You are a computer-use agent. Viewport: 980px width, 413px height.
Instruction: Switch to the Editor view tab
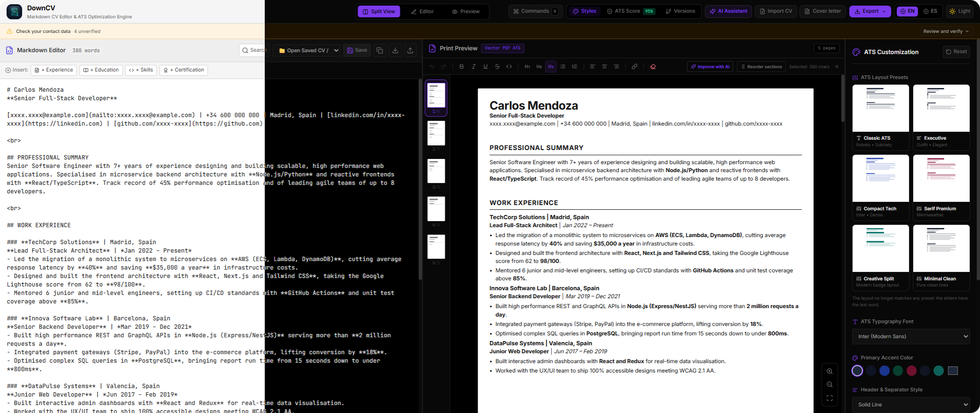pos(422,11)
